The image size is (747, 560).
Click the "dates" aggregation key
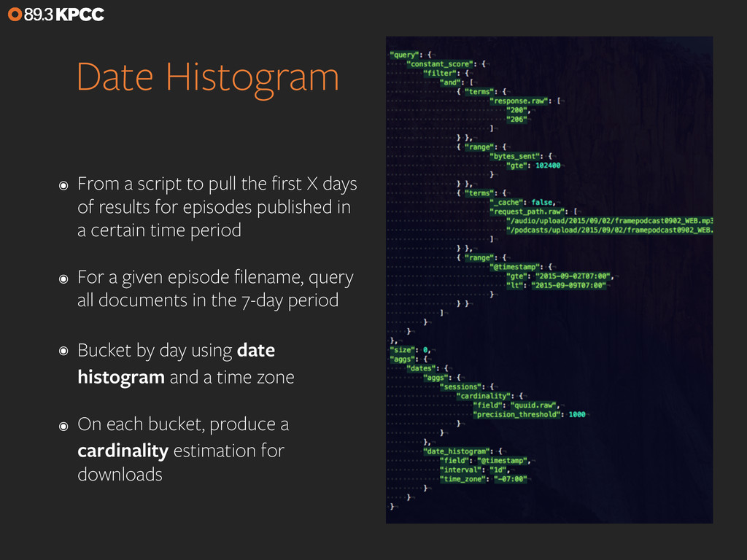421,368
